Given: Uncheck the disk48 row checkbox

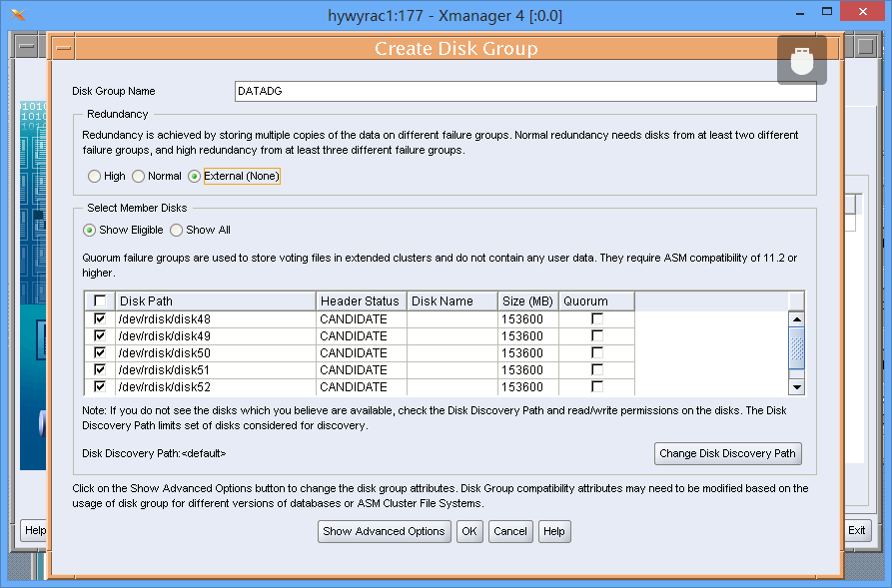Looking at the screenshot, I should click(100, 319).
